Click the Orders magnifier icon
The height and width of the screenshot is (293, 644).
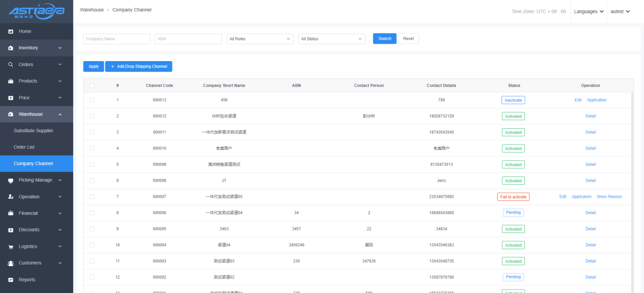(x=11, y=65)
